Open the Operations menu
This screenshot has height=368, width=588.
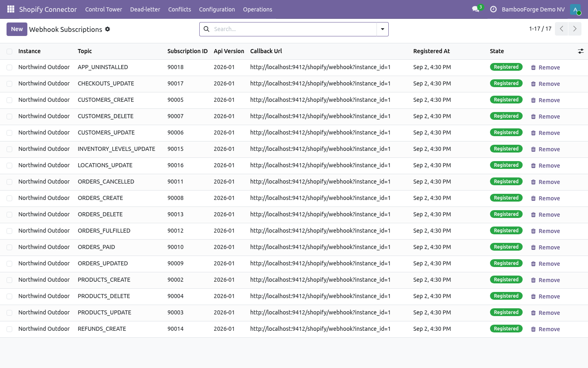258,9
